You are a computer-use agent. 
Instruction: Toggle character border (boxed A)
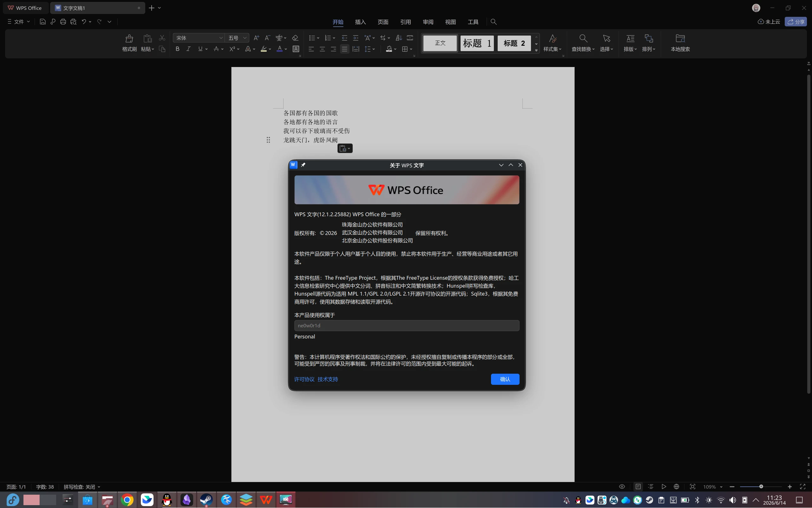[x=296, y=49]
